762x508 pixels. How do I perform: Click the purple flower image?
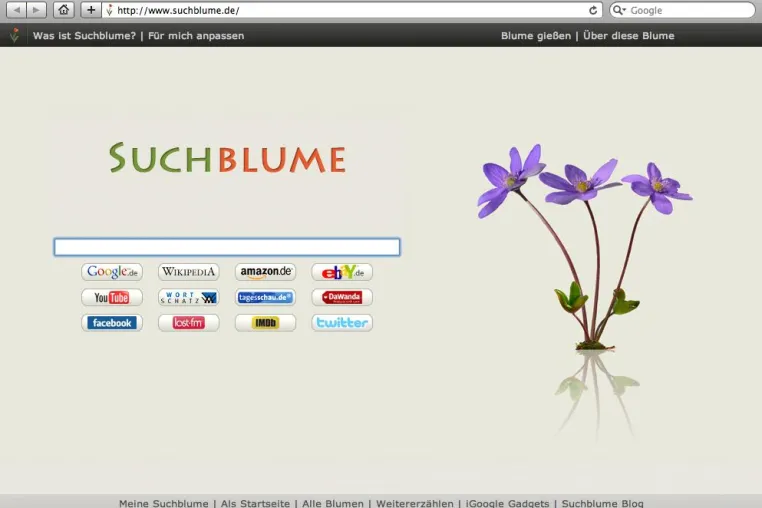[585, 246]
